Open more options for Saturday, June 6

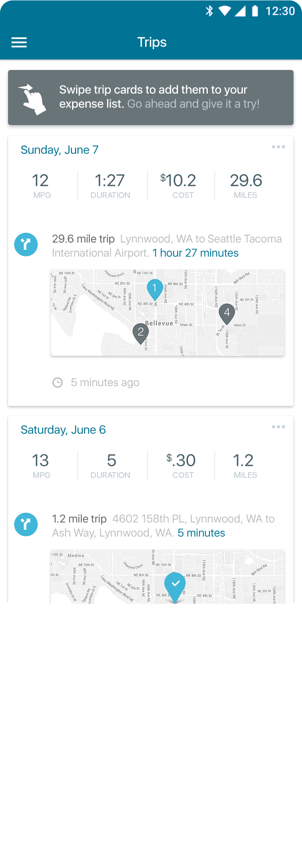coord(278,427)
